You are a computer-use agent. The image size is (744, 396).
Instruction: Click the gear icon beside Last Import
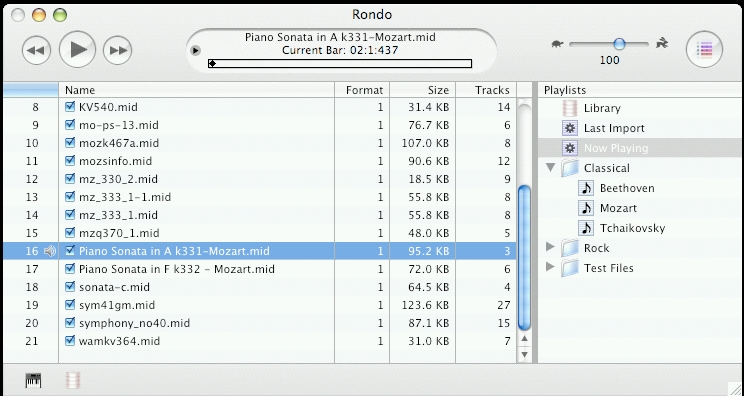coord(569,128)
